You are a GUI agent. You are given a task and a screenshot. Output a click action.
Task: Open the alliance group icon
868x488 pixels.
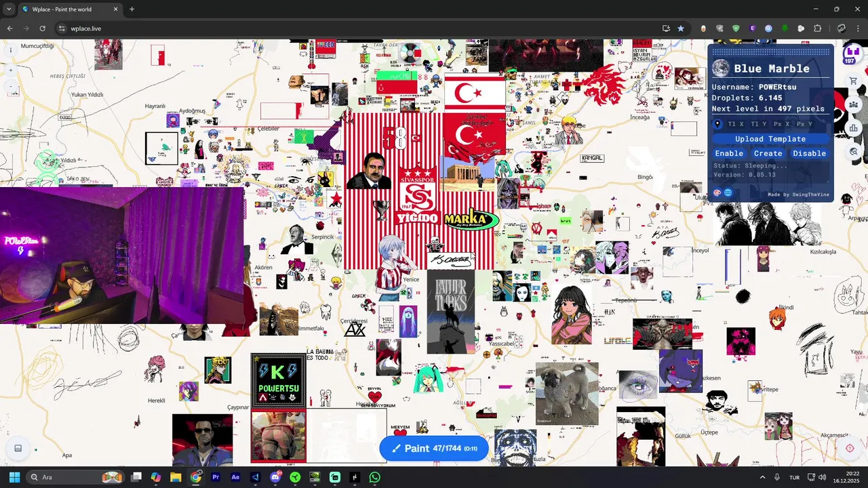tap(853, 104)
